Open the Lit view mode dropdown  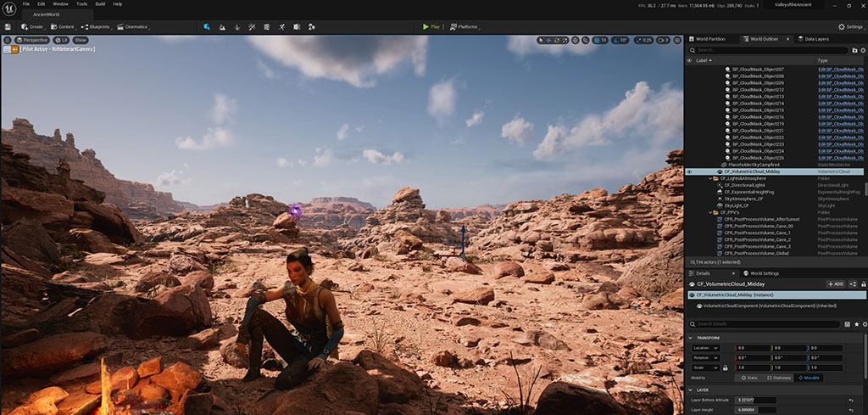point(61,40)
